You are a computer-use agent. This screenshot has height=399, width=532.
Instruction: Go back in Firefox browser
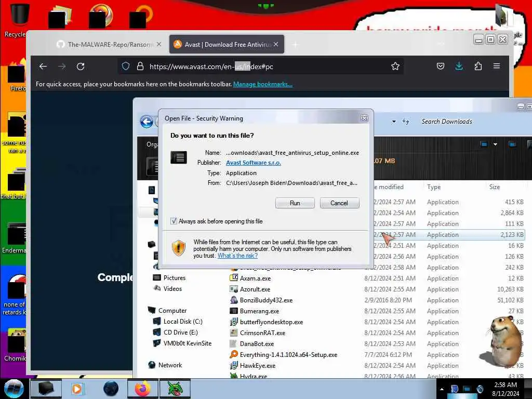click(x=43, y=66)
